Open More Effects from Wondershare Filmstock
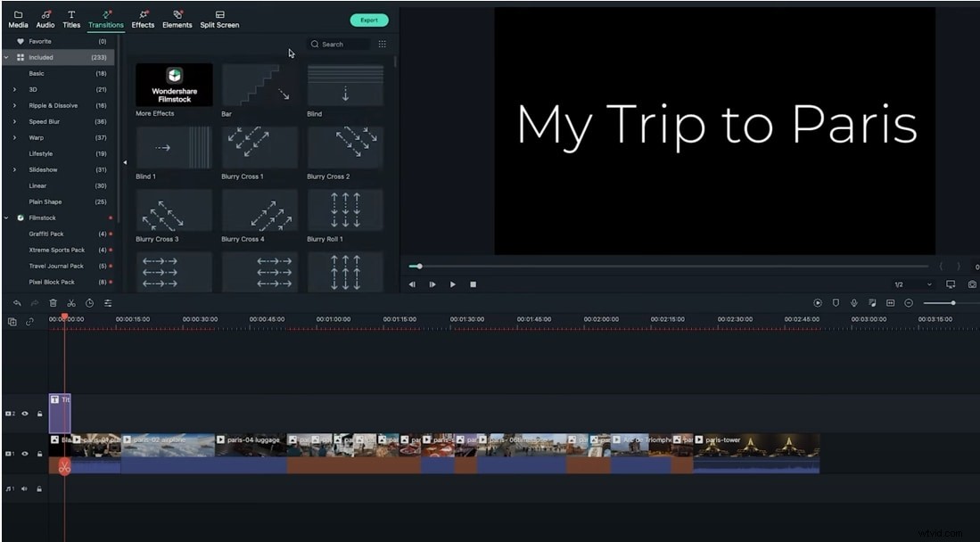The width and height of the screenshot is (980, 542). point(172,85)
